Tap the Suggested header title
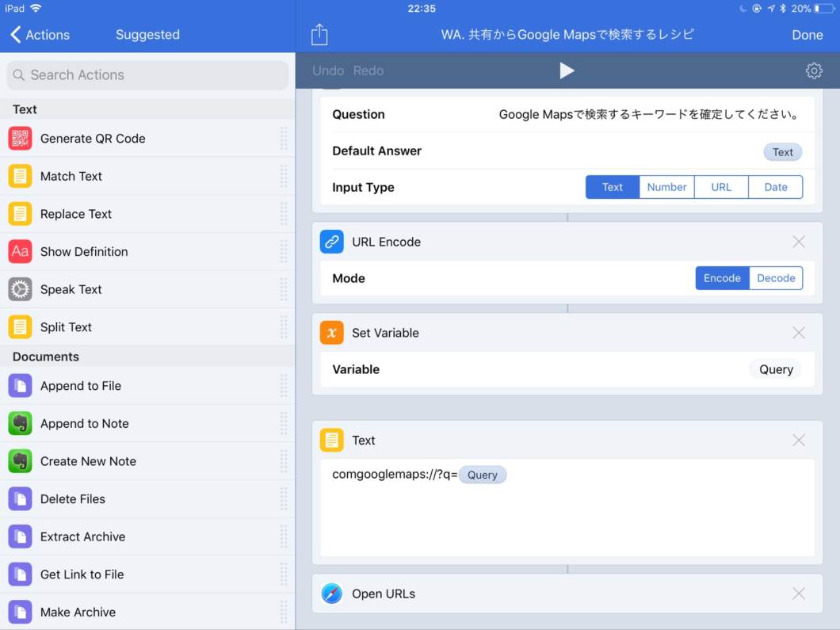840x630 pixels. [148, 35]
